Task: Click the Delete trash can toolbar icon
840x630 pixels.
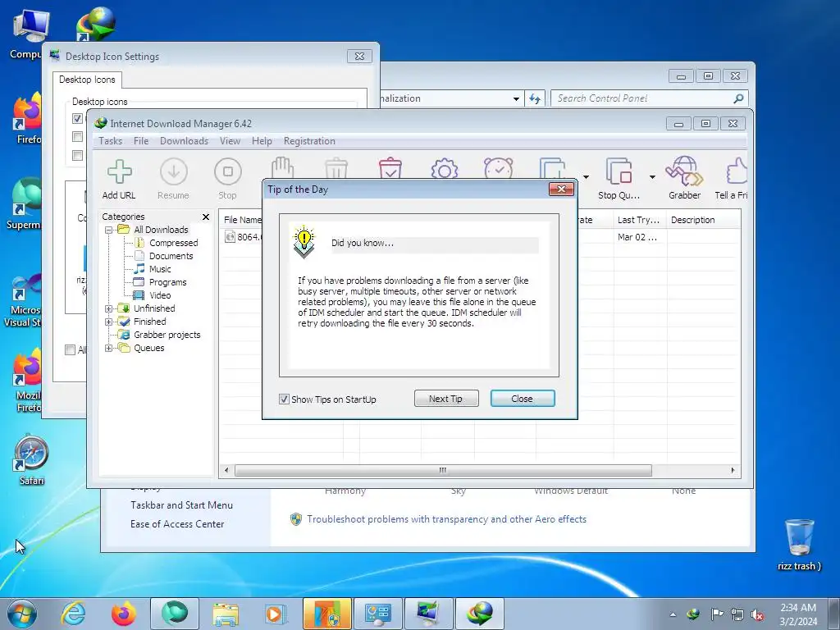Action: 336,167
